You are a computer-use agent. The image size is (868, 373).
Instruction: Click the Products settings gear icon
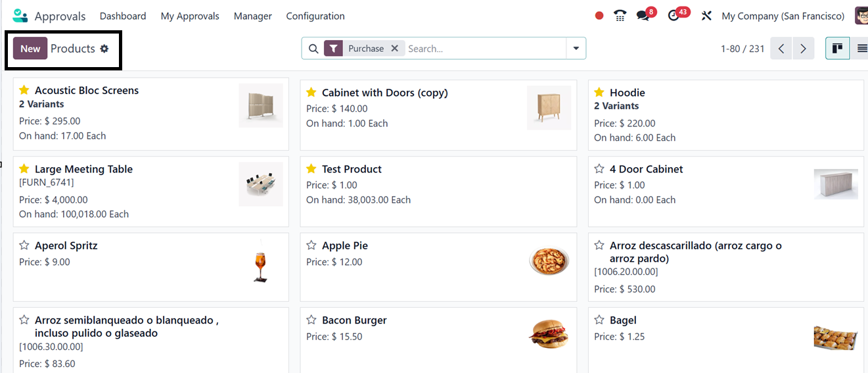(x=104, y=49)
